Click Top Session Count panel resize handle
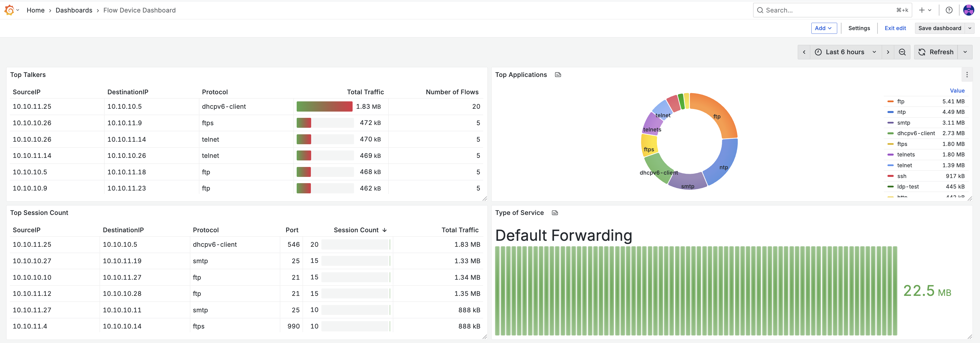The height and width of the screenshot is (343, 980). point(484,336)
